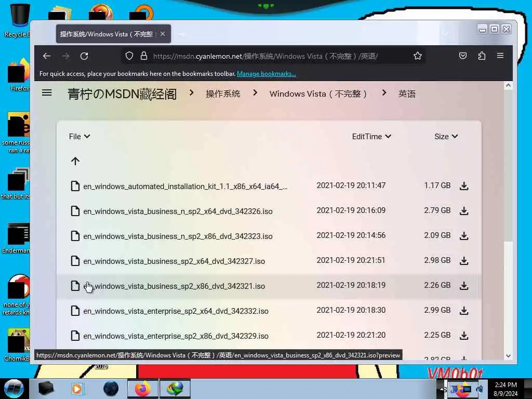Select the 操作系统/Windows Vista tab
The width and height of the screenshot is (532, 399).
pos(113,34)
